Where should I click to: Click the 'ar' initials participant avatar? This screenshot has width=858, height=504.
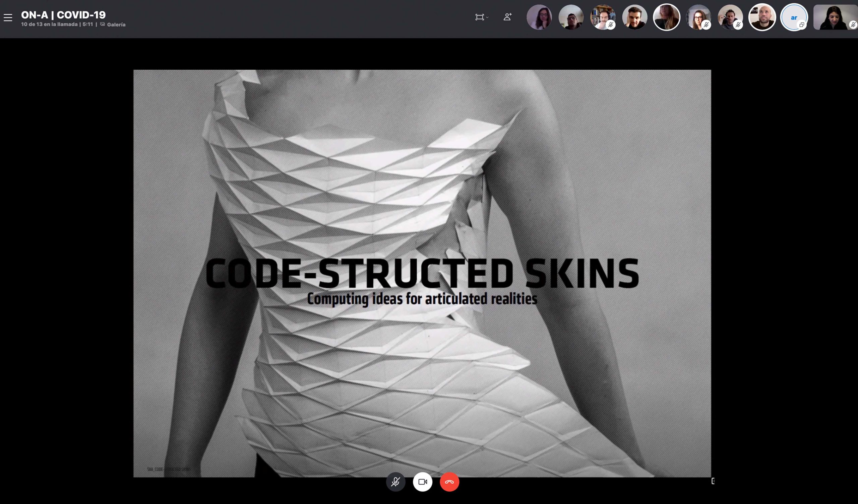[793, 17]
